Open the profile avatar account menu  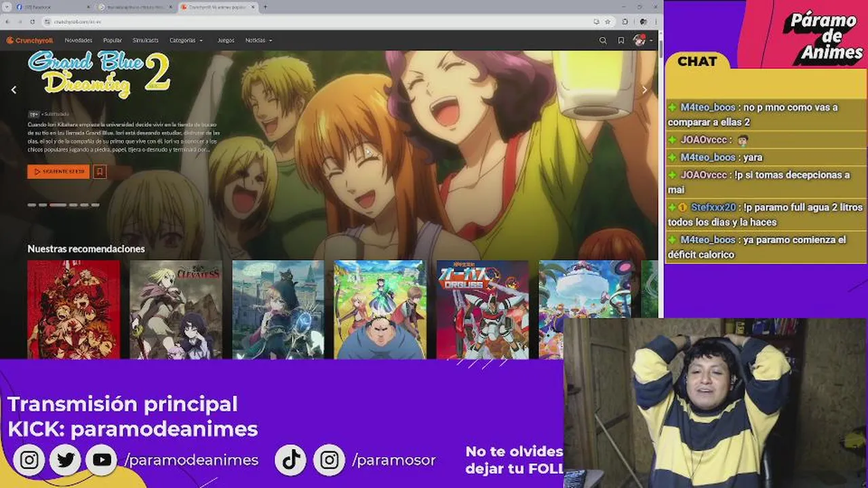coord(639,41)
